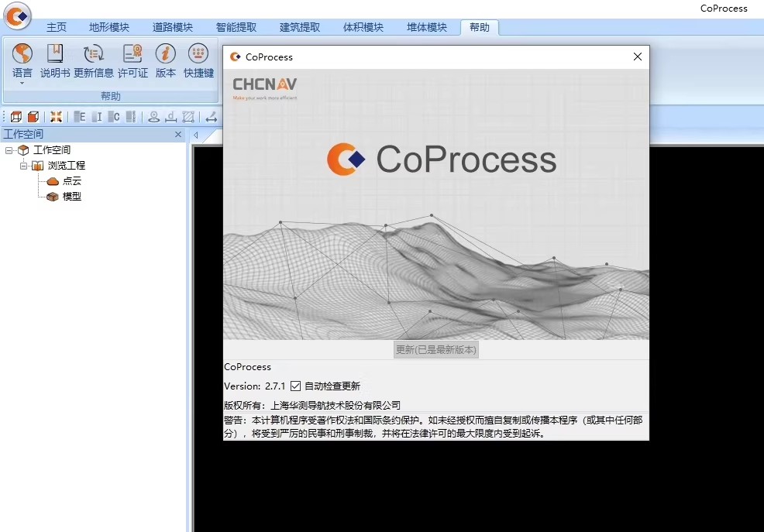Select the 浏览工程 tree item

click(67, 166)
